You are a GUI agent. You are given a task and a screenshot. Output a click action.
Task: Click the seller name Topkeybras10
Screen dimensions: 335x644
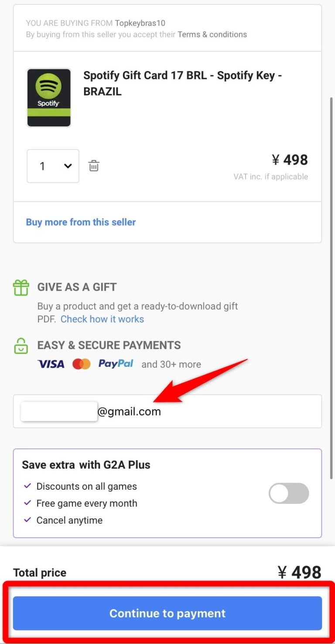point(140,23)
